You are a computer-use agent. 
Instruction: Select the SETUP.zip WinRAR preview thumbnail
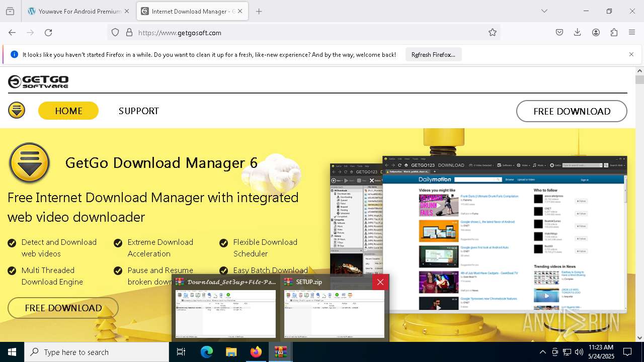(x=334, y=314)
